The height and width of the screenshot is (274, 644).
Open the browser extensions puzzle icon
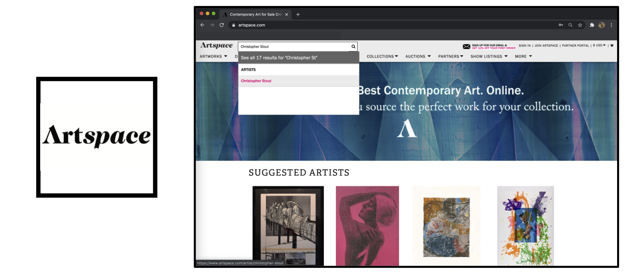[592, 25]
